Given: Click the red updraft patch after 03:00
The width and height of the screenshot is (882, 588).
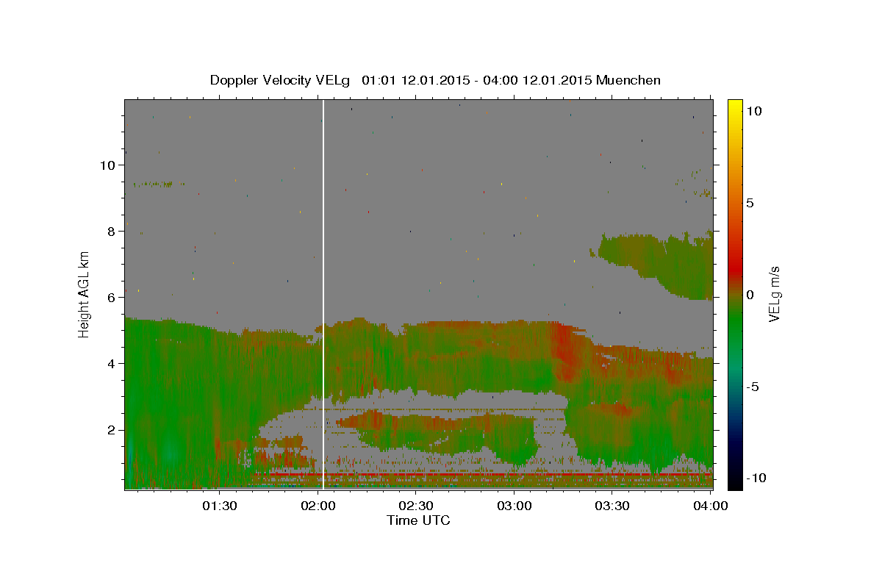Looking at the screenshot, I should tap(567, 351).
